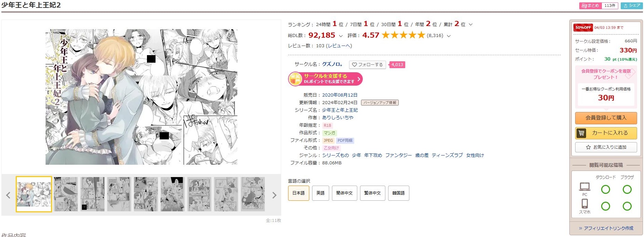Image resolution: width=644 pixels, height=237 pixels.
Task: Open the ファンタジー genre tag
Action: (398, 155)
